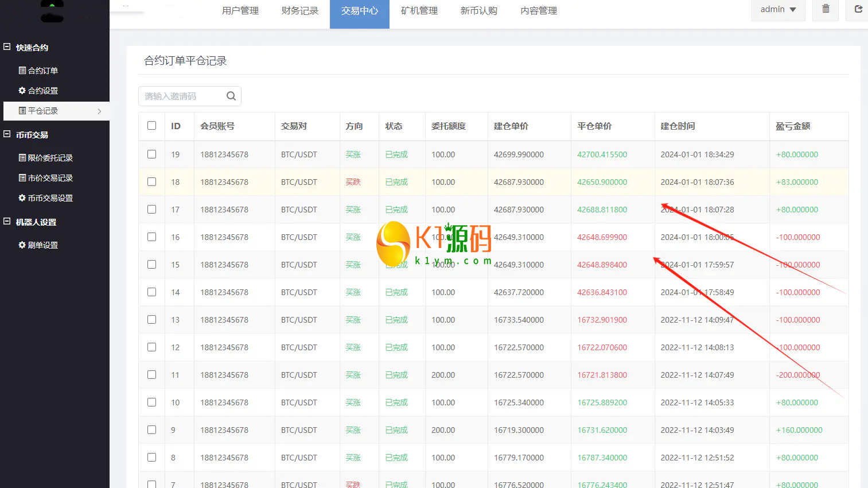Click the trash can icon in top bar
The image size is (868, 488).
pyautogui.click(x=826, y=9)
